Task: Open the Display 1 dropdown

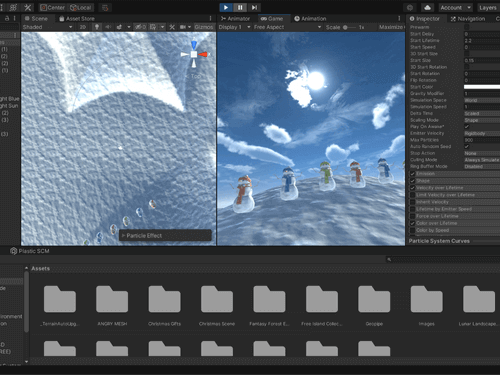Action: coord(234,27)
